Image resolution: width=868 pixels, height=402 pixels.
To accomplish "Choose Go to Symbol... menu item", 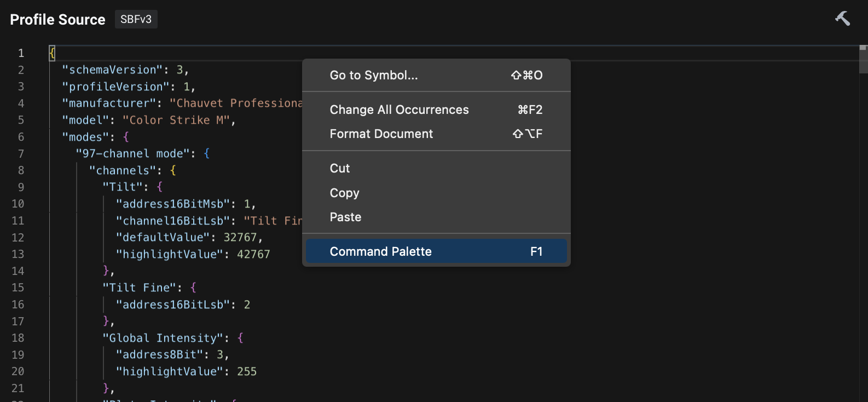I will (x=436, y=76).
